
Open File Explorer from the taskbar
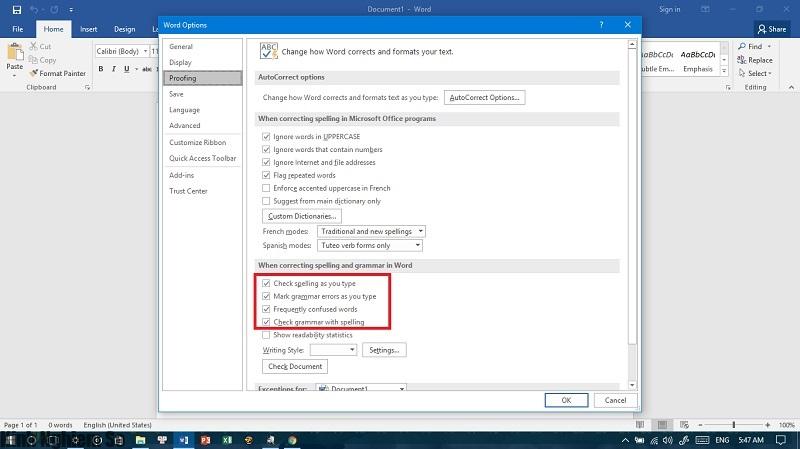[x=140, y=440]
